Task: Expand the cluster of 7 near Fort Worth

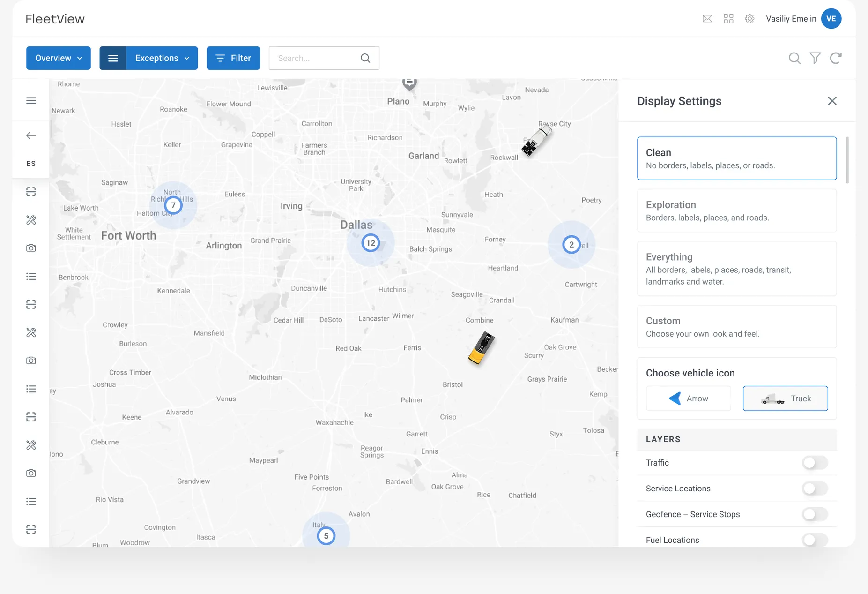Action: point(173,205)
